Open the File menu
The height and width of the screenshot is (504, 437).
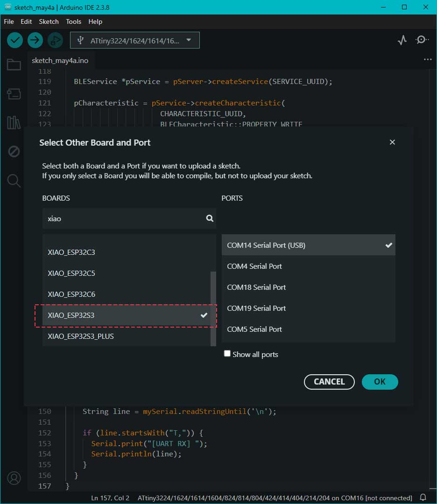pyautogui.click(x=9, y=21)
